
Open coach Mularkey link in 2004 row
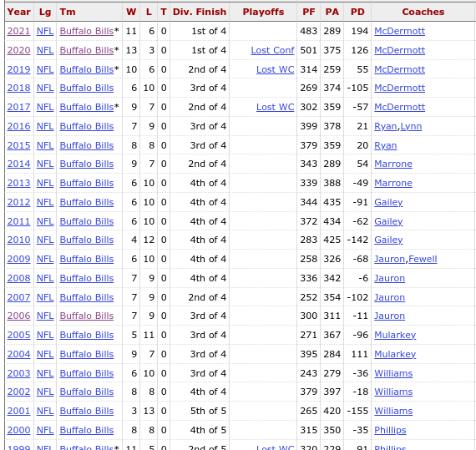tap(395, 354)
